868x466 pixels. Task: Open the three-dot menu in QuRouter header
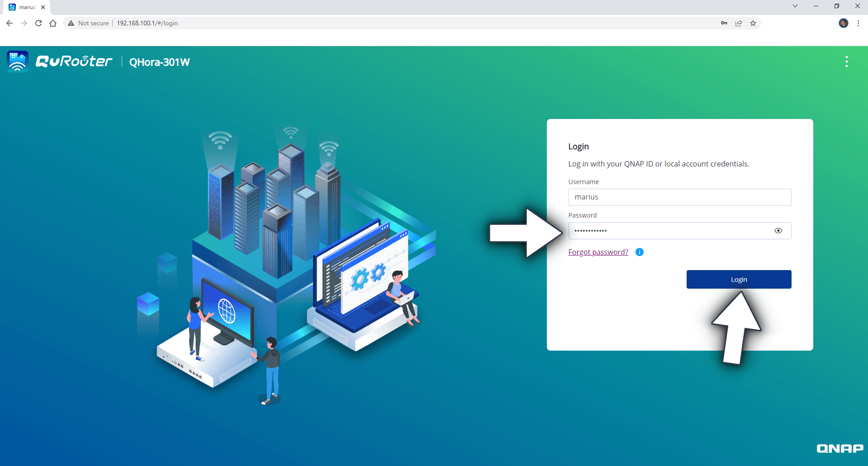pyautogui.click(x=846, y=62)
